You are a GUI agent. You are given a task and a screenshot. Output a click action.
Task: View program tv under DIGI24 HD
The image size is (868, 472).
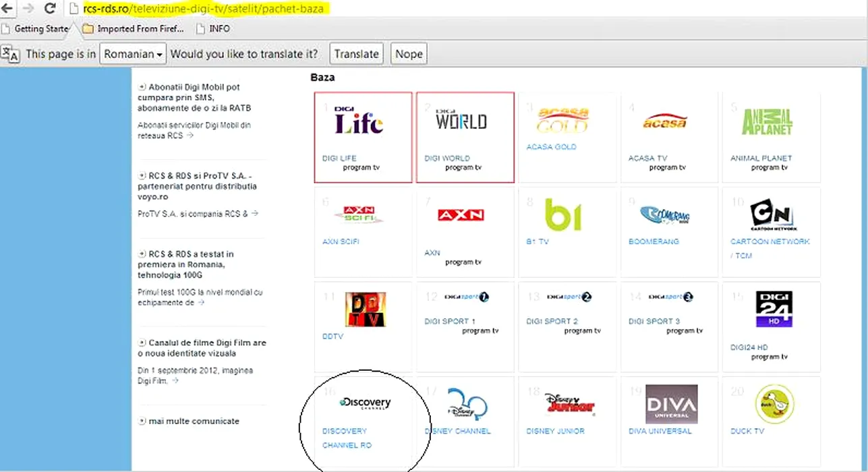(768, 357)
